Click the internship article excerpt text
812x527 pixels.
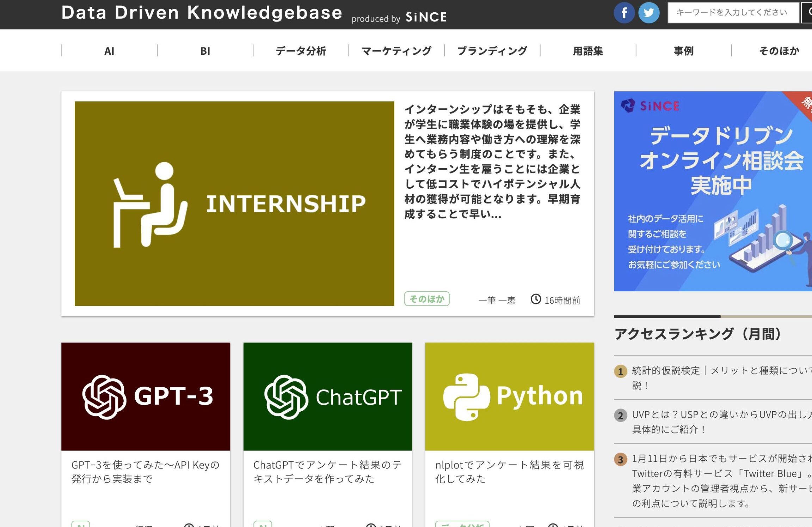tap(492, 162)
